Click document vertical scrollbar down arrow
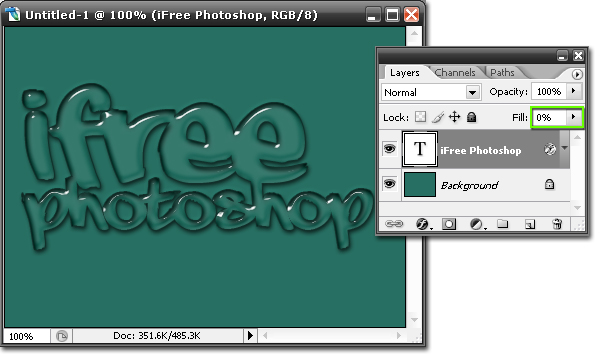This screenshot has height=362, width=600. (x=414, y=320)
